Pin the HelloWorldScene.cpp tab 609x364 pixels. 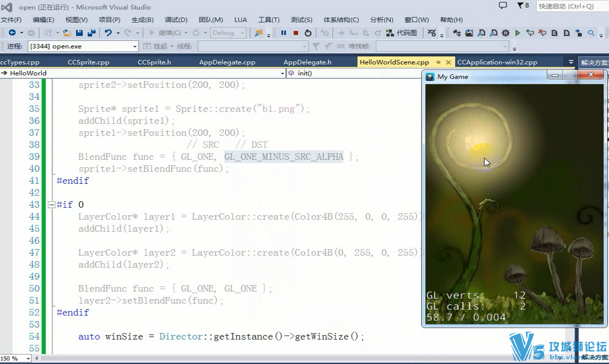438,62
